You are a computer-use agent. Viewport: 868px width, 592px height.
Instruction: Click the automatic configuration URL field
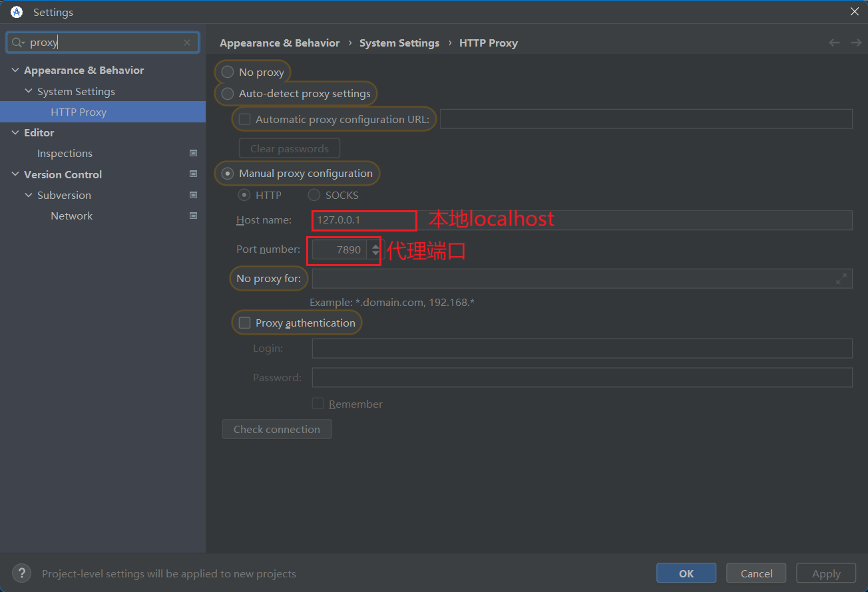tap(646, 119)
